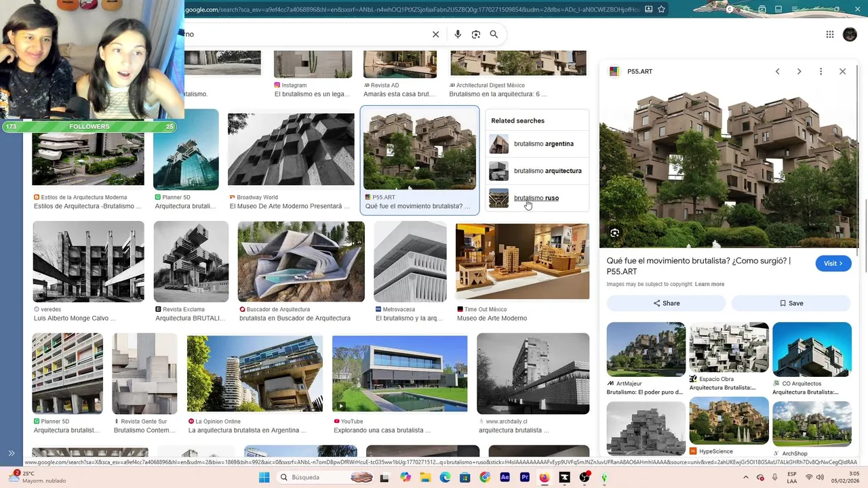The image size is (868, 488).
Task: Open the Revista Exclama brutalist image
Action: tap(191, 262)
